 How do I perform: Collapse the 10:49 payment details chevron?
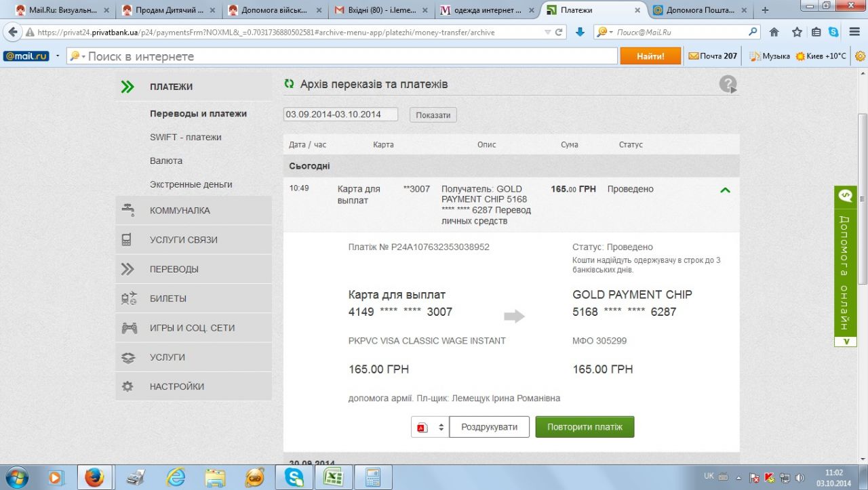click(725, 190)
